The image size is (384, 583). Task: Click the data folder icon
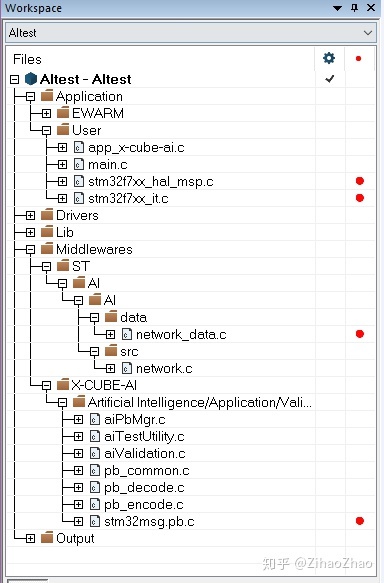coord(111,317)
